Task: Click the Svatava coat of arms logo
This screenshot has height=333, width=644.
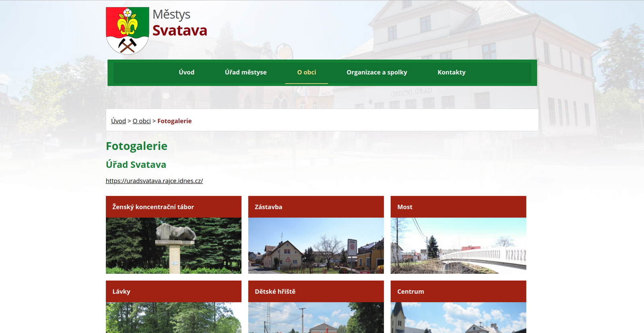Action: [127, 31]
